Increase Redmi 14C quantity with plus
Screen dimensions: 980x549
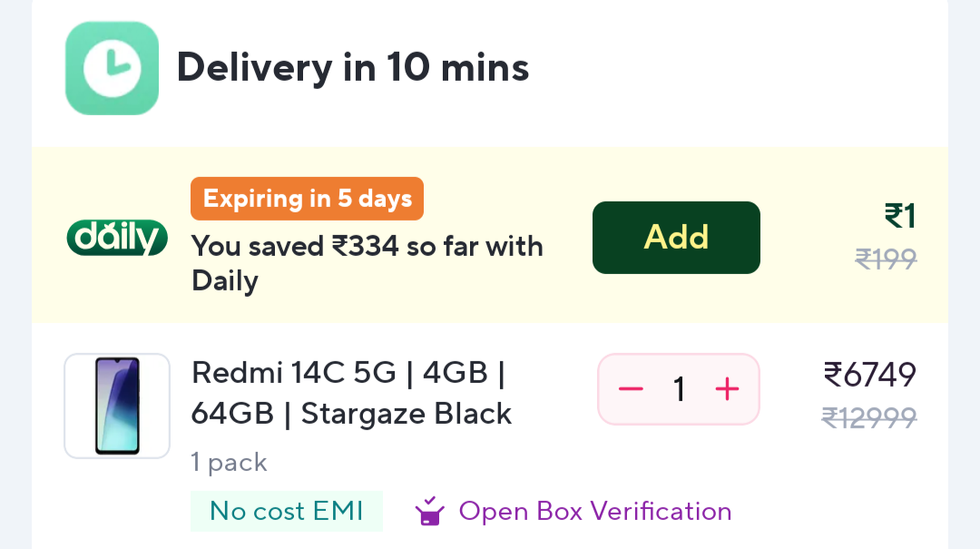tap(727, 389)
